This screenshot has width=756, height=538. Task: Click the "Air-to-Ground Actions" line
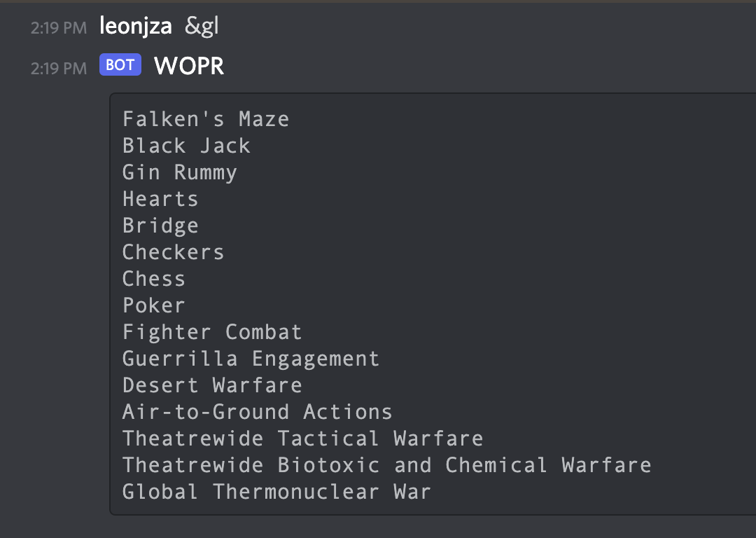coord(257,412)
